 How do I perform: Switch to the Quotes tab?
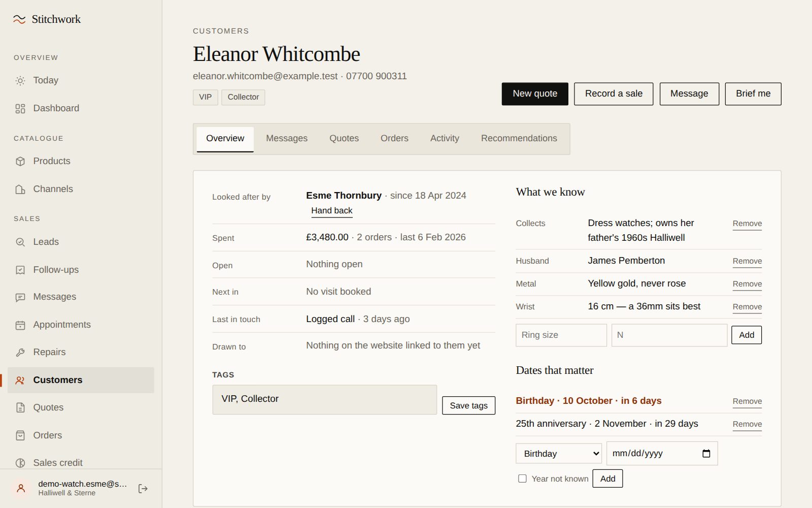(344, 139)
